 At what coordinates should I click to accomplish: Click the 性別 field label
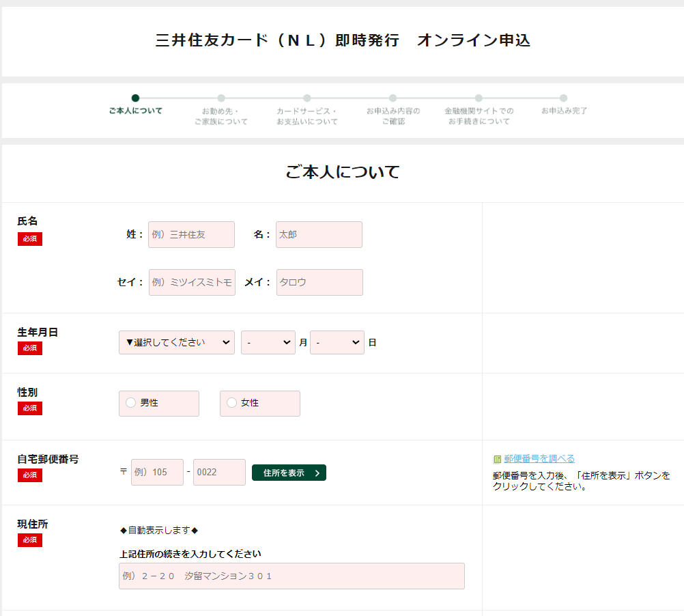27,392
